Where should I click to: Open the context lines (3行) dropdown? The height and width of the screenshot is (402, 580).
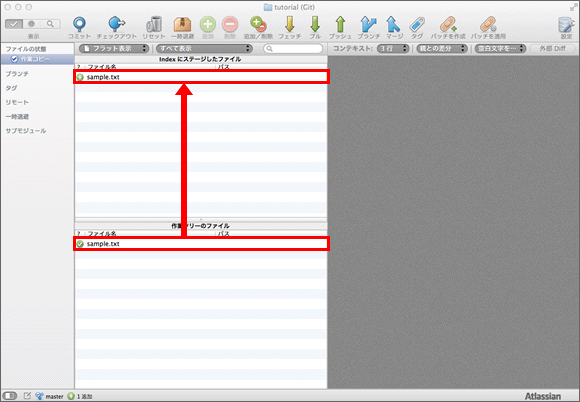393,48
